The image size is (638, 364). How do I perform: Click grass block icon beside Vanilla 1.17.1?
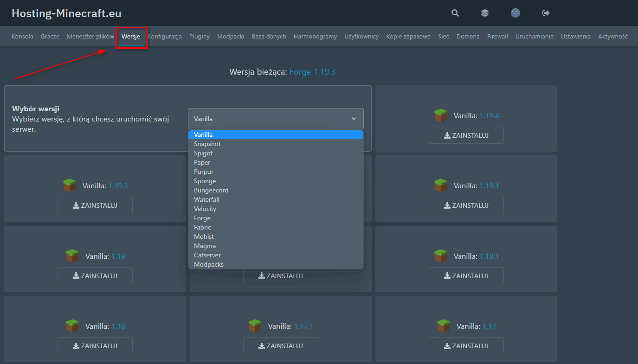click(255, 326)
